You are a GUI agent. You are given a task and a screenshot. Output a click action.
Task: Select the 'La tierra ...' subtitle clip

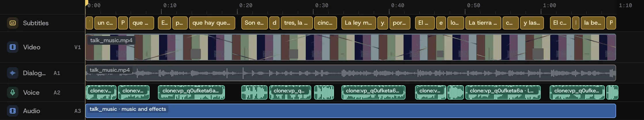coord(483,23)
